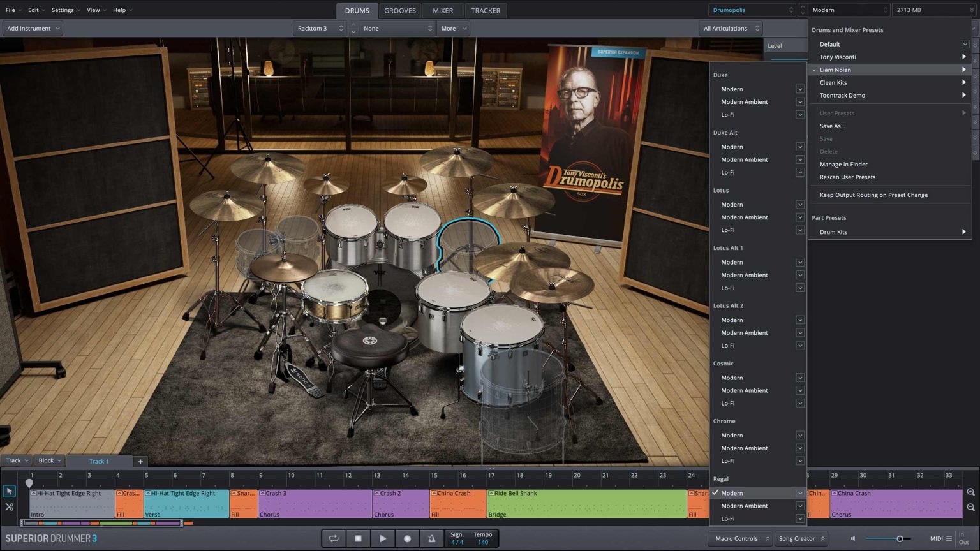Choose Modern preset under Regal
The image size is (980, 551).
[x=732, y=493]
